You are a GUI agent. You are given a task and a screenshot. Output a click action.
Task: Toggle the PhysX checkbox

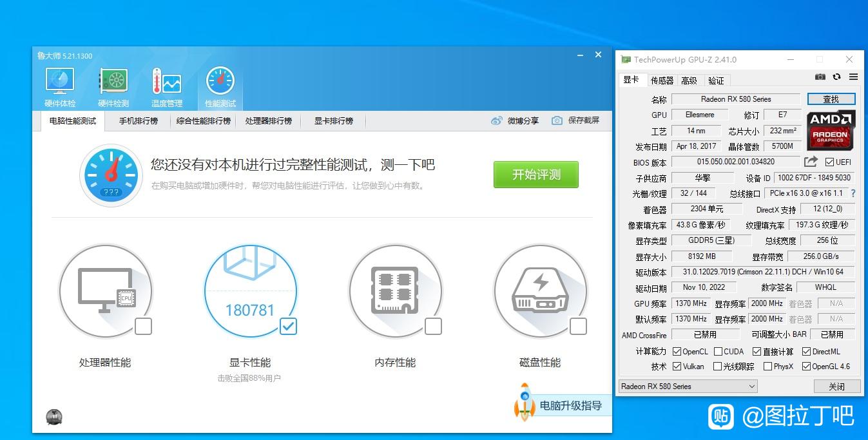(x=767, y=366)
